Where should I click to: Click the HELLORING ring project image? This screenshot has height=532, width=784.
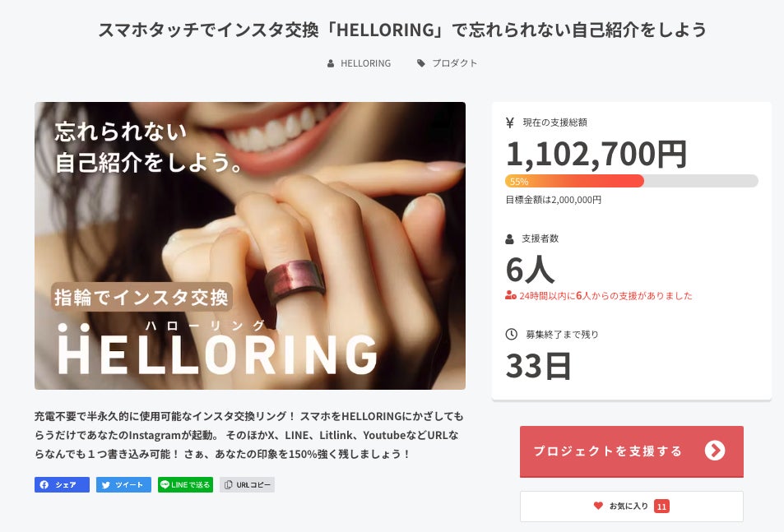click(250, 246)
